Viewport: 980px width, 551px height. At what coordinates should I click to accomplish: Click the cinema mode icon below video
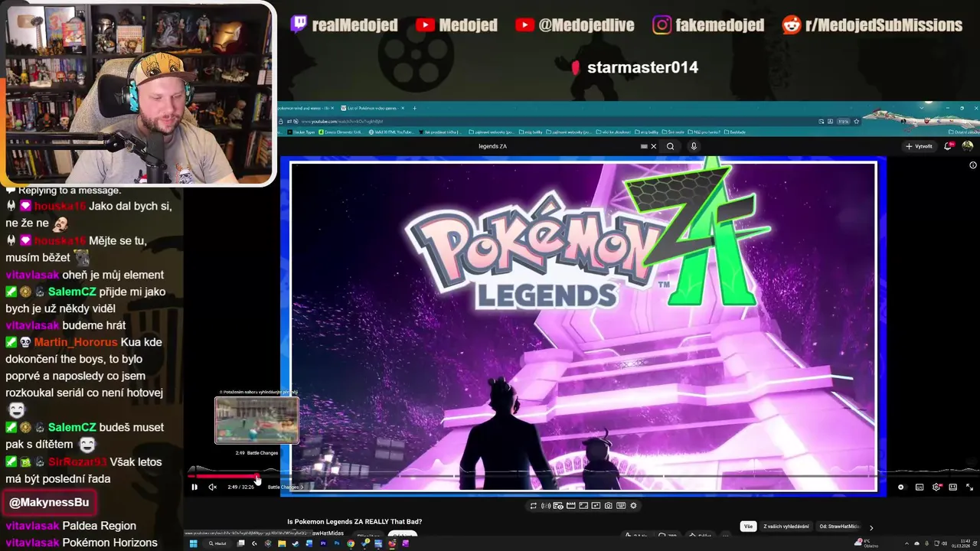[558, 506]
